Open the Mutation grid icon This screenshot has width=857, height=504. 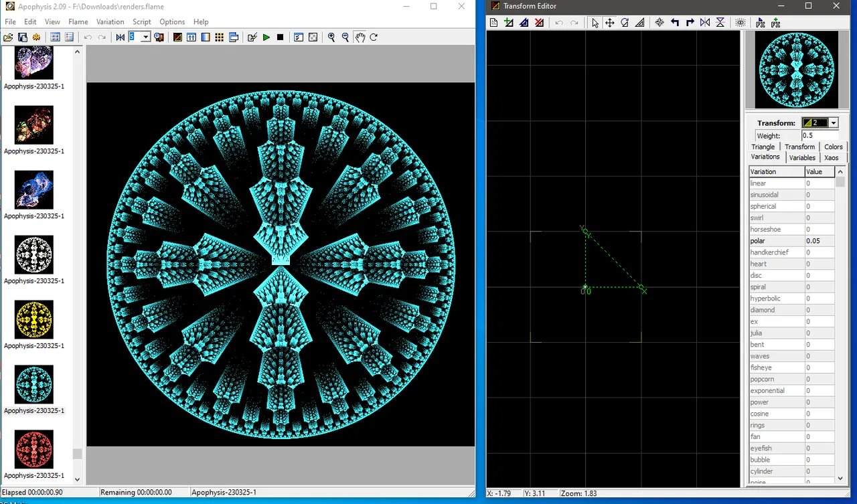(x=220, y=37)
